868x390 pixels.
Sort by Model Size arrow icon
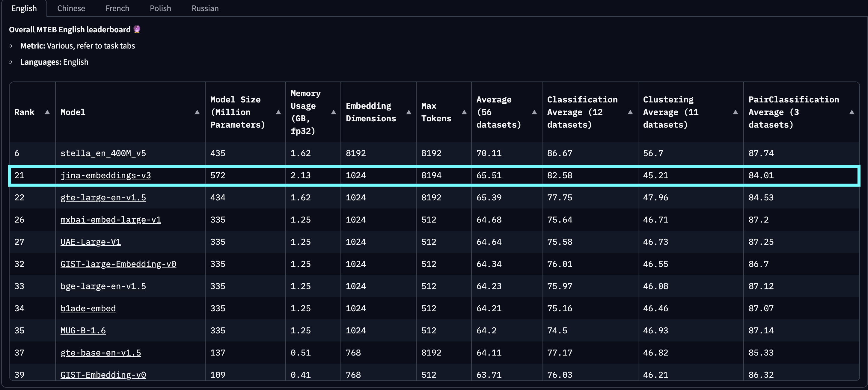[x=278, y=112]
